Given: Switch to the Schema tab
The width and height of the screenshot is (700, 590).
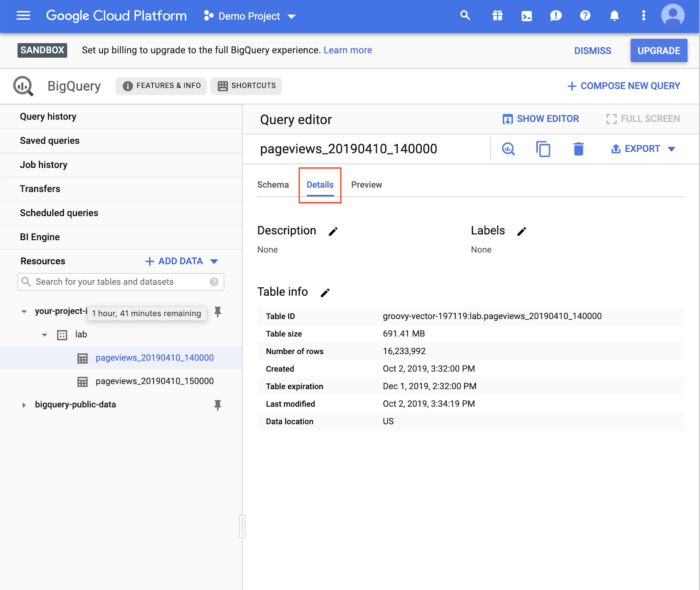Looking at the screenshot, I should (x=273, y=185).
